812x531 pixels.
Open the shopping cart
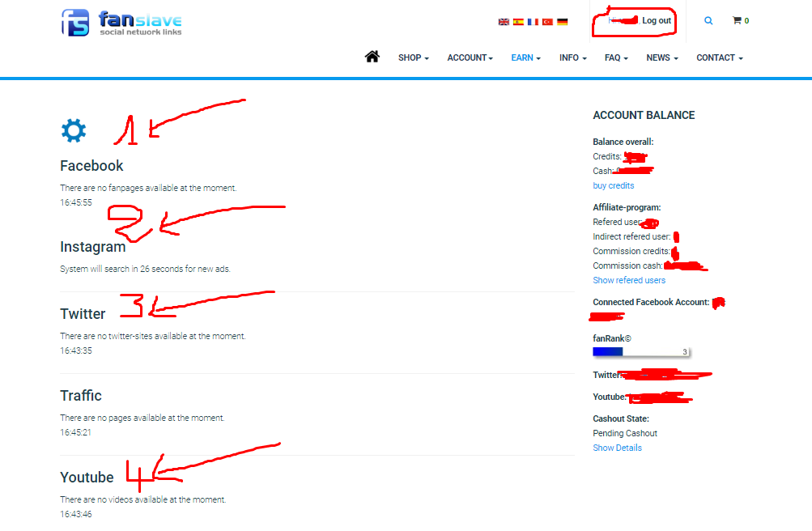(x=741, y=21)
